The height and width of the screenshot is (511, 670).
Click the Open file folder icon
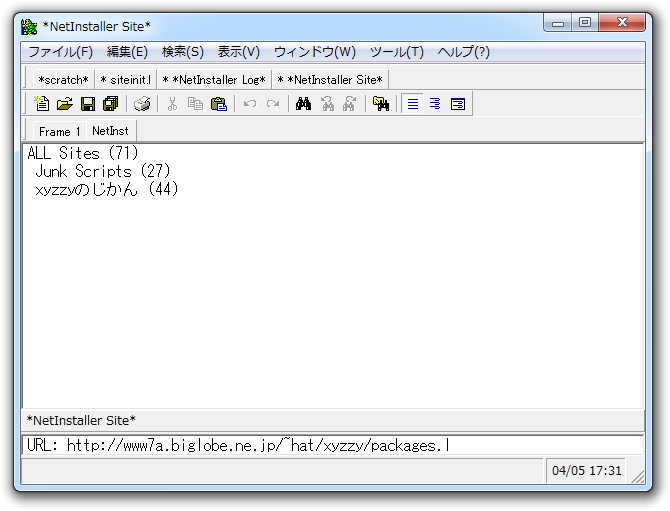coord(65,104)
